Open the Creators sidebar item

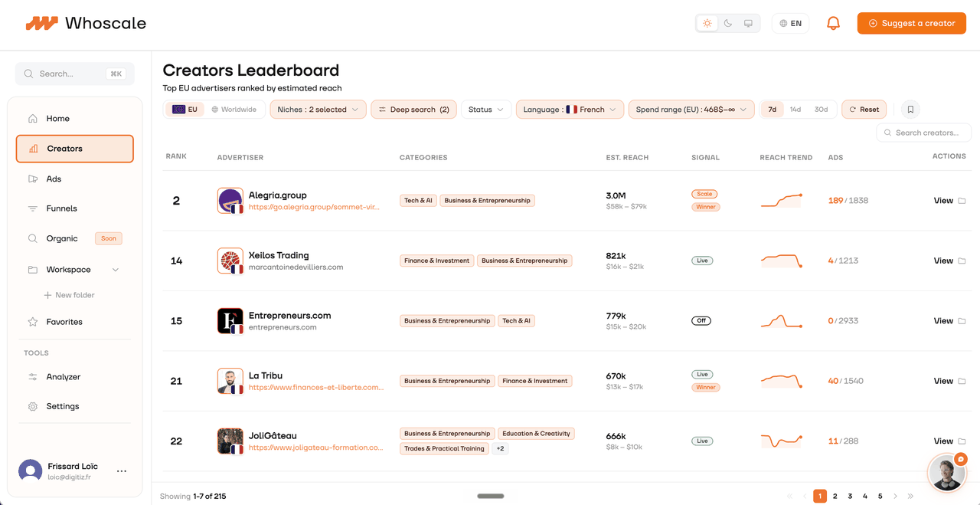tap(75, 149)
